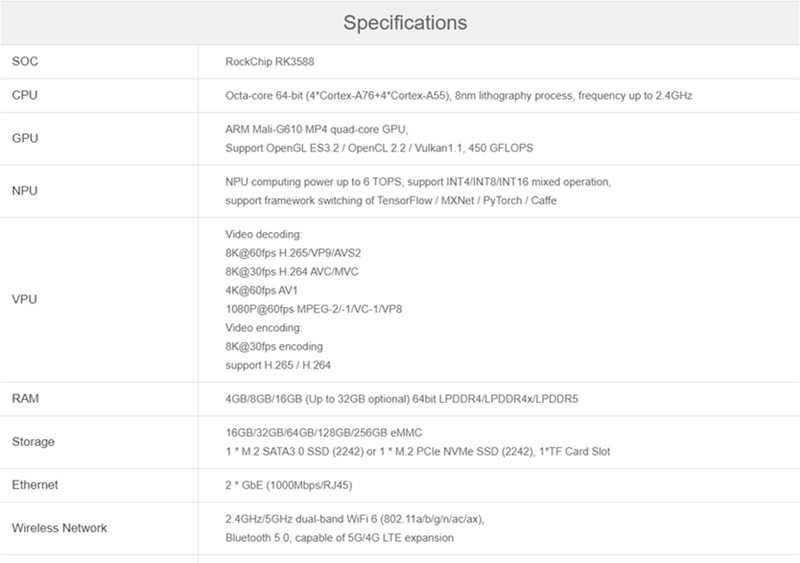Click the RockChip RK3588 value text
The width and height of the screenshot is (800, 563).
(270, 62)
